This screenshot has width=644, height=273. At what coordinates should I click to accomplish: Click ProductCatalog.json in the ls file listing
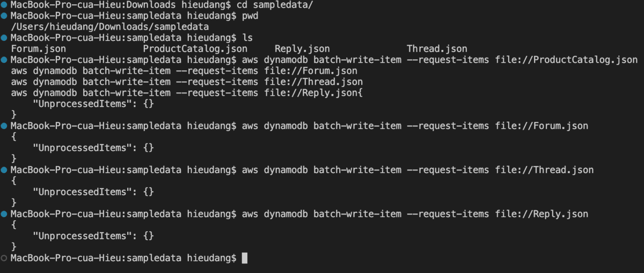pos(195,49)
